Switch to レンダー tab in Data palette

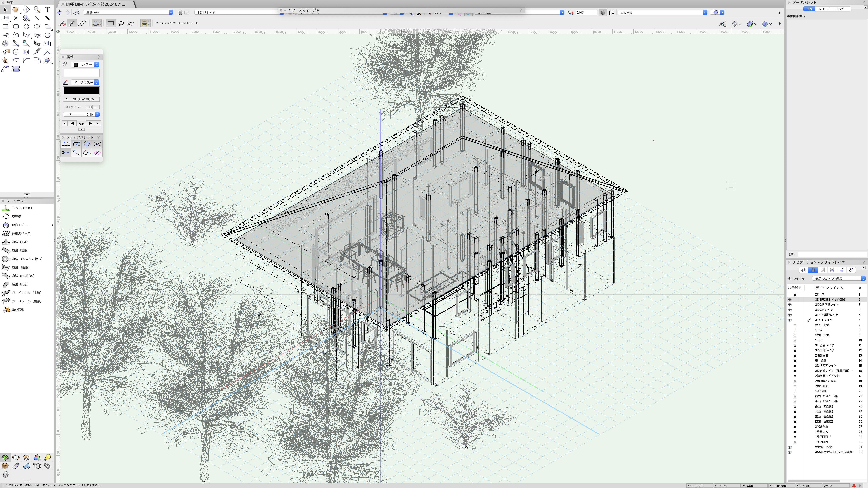point(841,9)
